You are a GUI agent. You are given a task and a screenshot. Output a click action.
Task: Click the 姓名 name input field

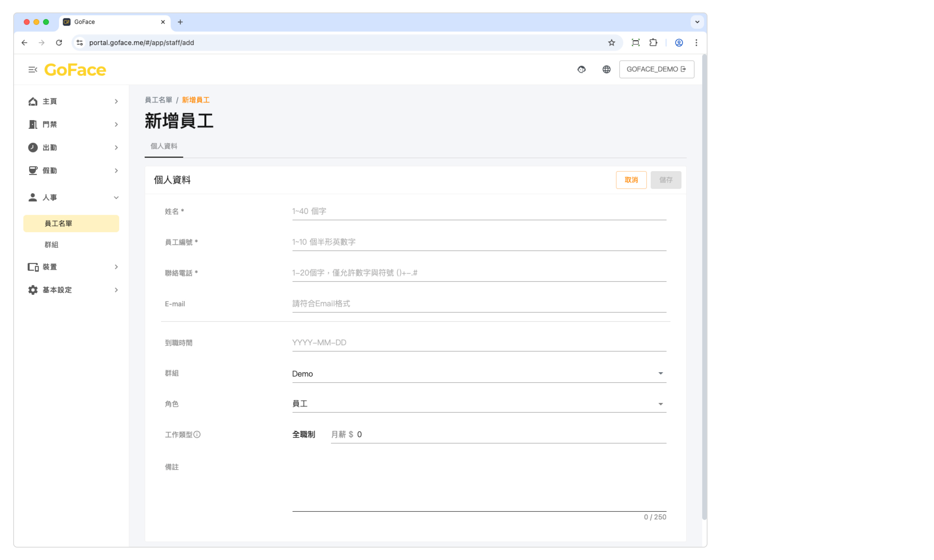coord(479,211)
